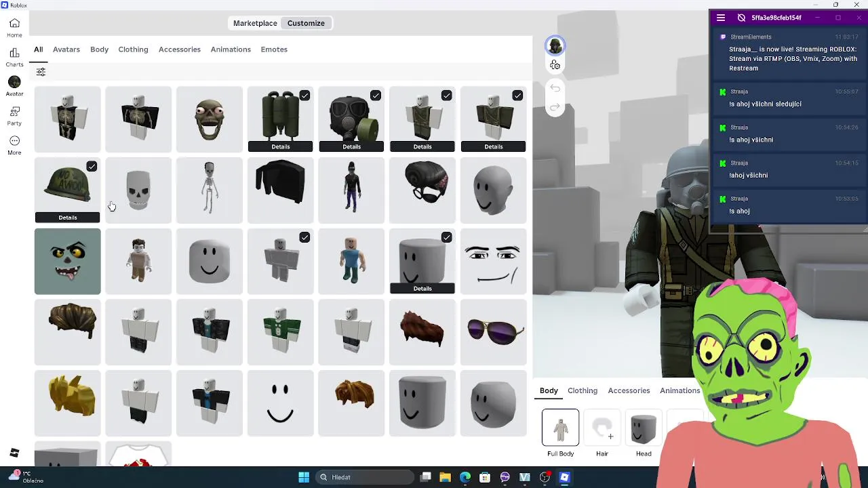Select the golden blonde hair item
Screen dimensions: 868x488
pos(68,403)
